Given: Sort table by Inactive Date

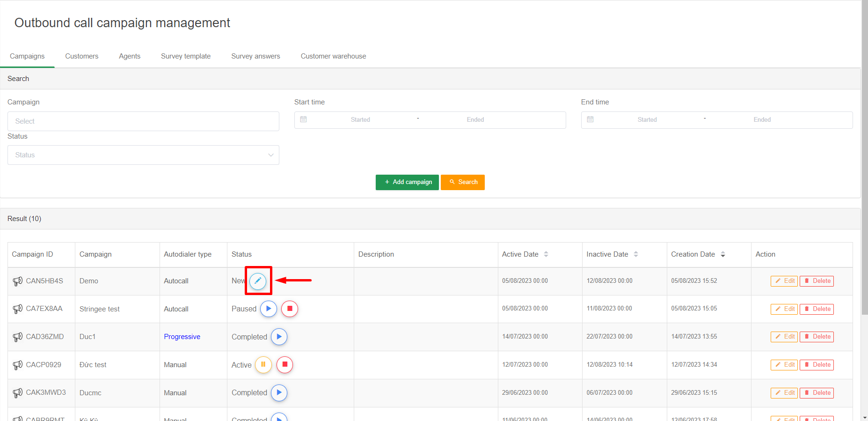Looking at the screenshot, I should (x=635, y=254).
